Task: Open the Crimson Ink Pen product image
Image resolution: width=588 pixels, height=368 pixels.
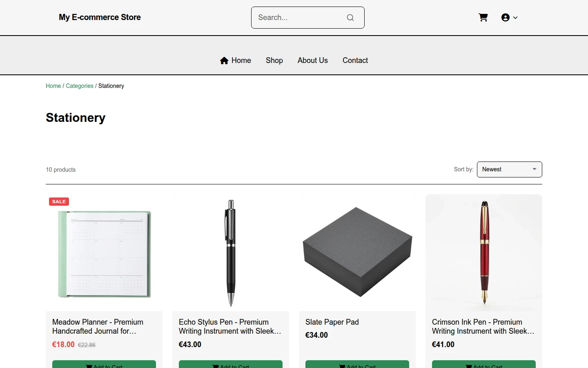Action: pyautogui.click(x=484, y=253)
